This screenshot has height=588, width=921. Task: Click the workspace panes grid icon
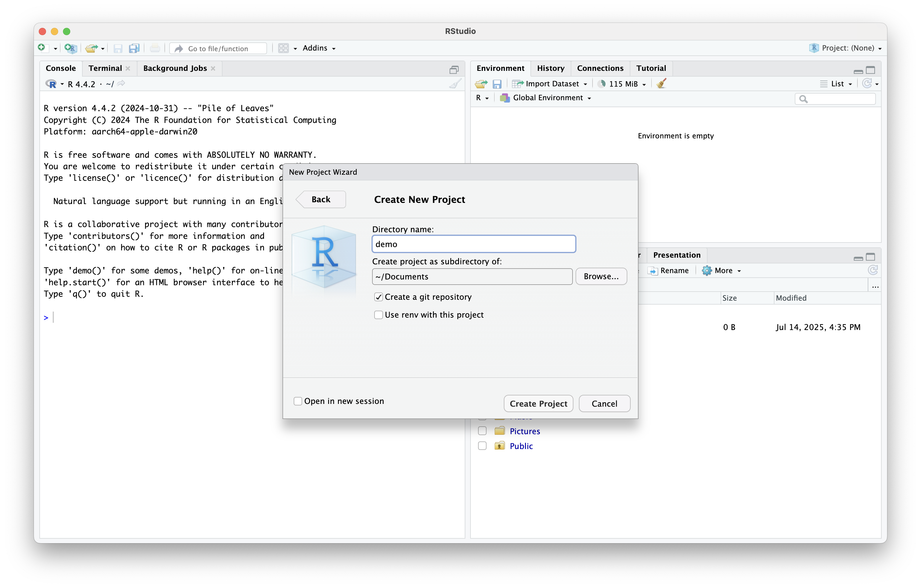tap(283, 48)
